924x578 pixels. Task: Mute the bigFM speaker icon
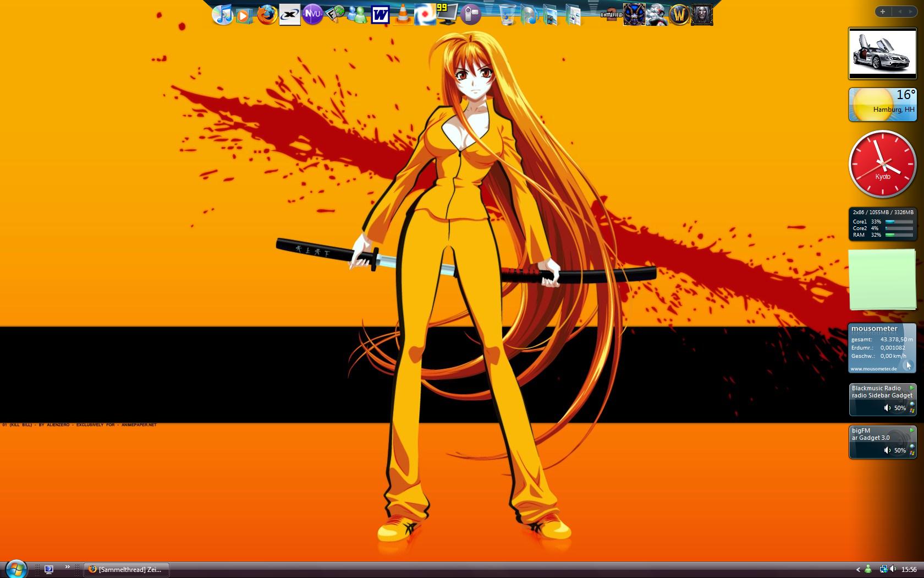(887, 450)
